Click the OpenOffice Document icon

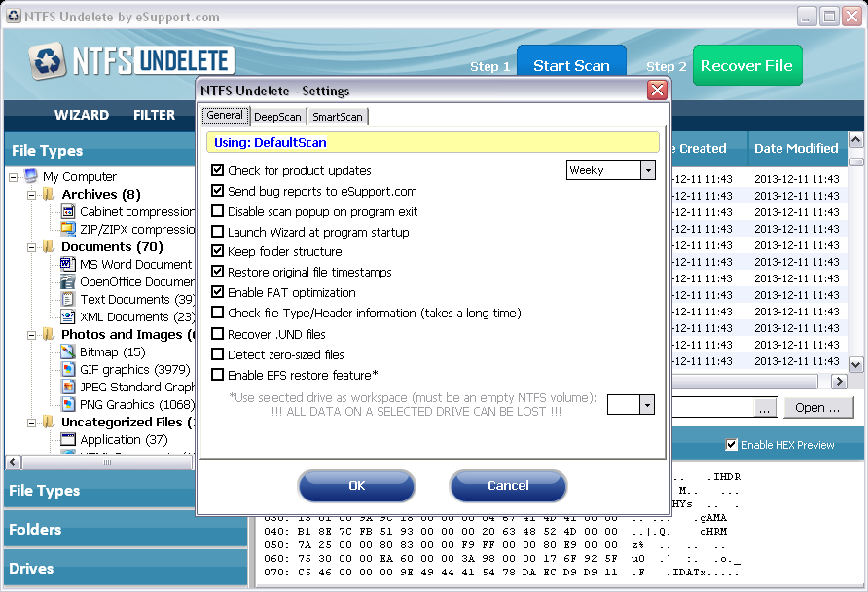point(68,281)
